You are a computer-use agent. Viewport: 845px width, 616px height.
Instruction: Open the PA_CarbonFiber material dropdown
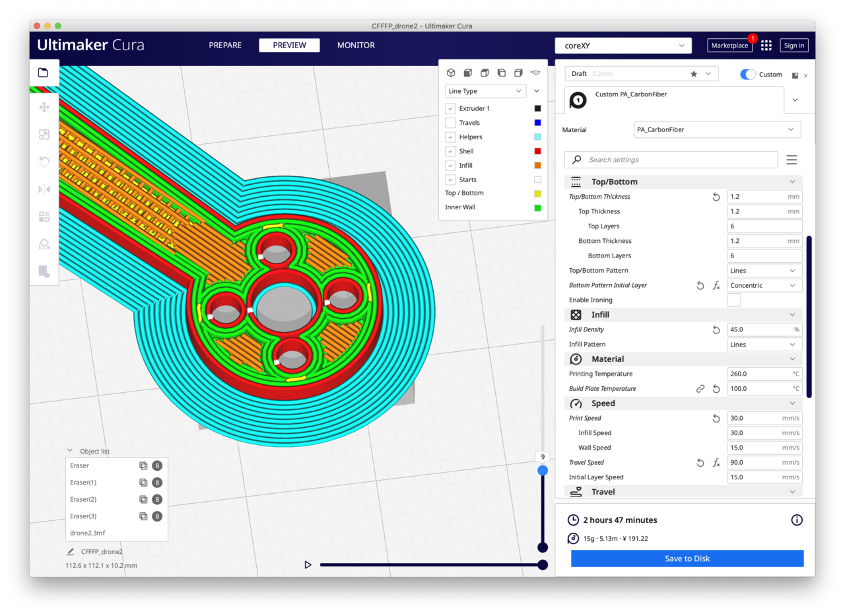pyautogui.click(x=718, y=130)
